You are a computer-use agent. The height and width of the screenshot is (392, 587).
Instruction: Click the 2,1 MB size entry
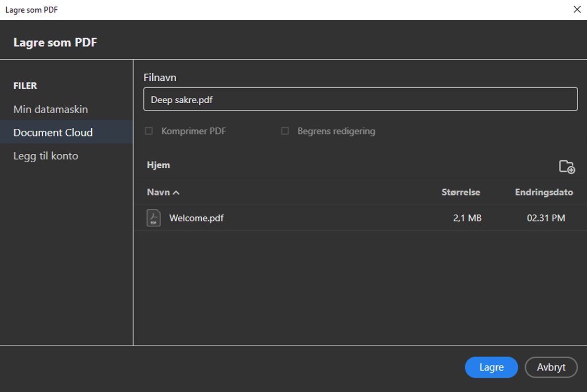[x=467, y=218]
